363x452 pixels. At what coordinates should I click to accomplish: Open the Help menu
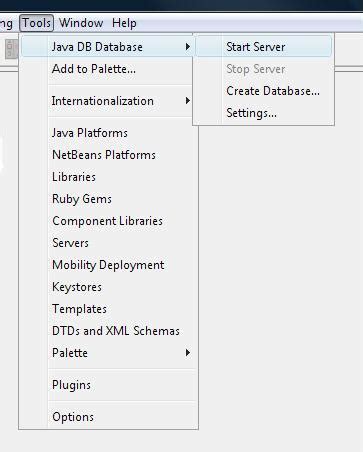(124, 23)
